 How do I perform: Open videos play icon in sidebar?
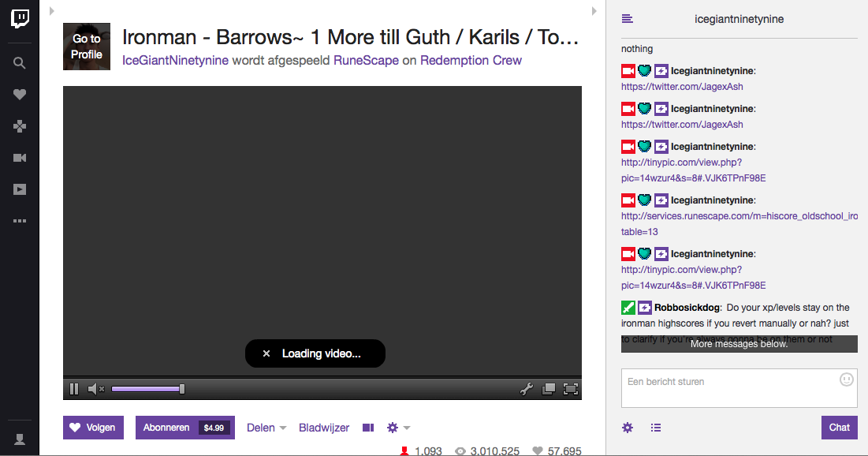pyautogui.click(x=20, y=189)
